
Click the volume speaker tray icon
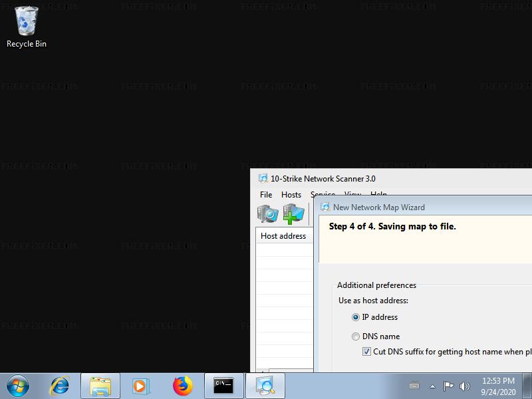[x=464, y=386]
